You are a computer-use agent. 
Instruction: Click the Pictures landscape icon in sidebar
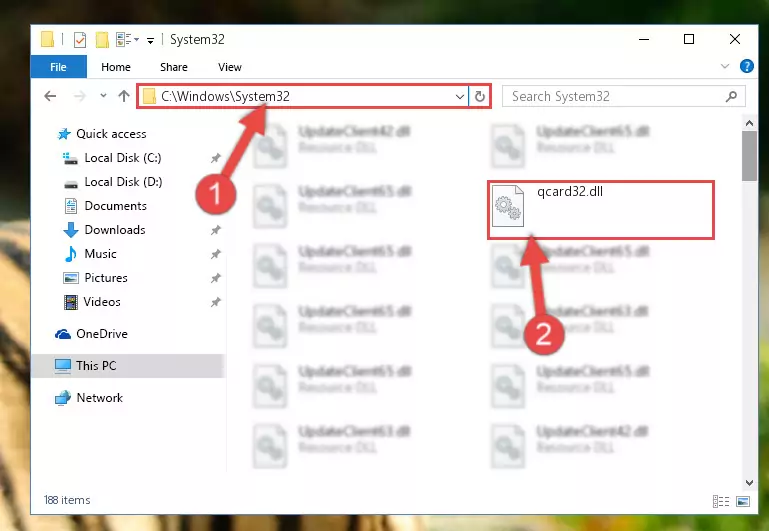pos(71,278)
